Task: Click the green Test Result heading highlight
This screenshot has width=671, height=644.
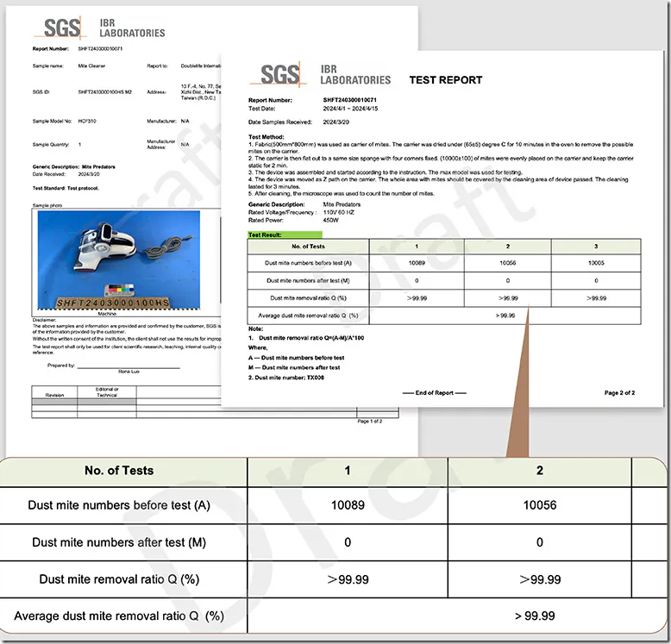Action: click(285, 234)
